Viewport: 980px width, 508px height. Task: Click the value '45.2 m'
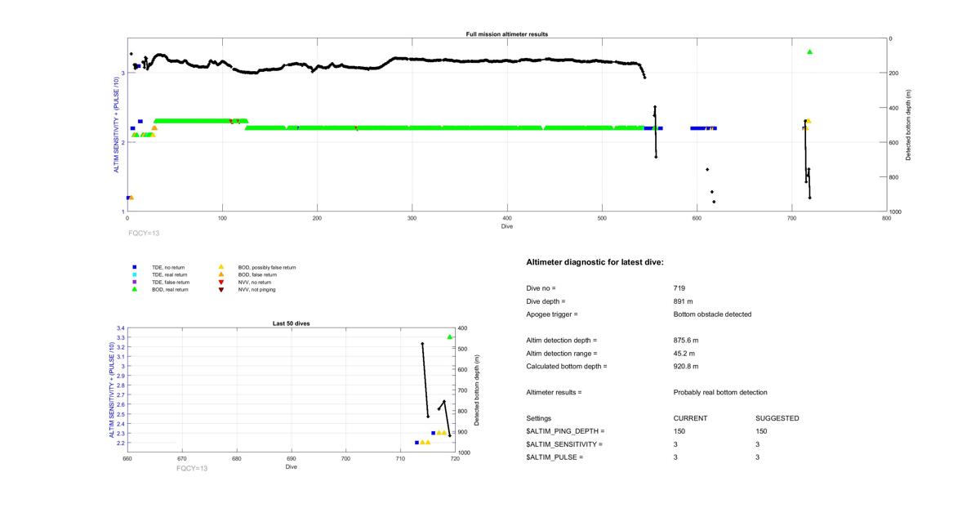click(684, 354)
